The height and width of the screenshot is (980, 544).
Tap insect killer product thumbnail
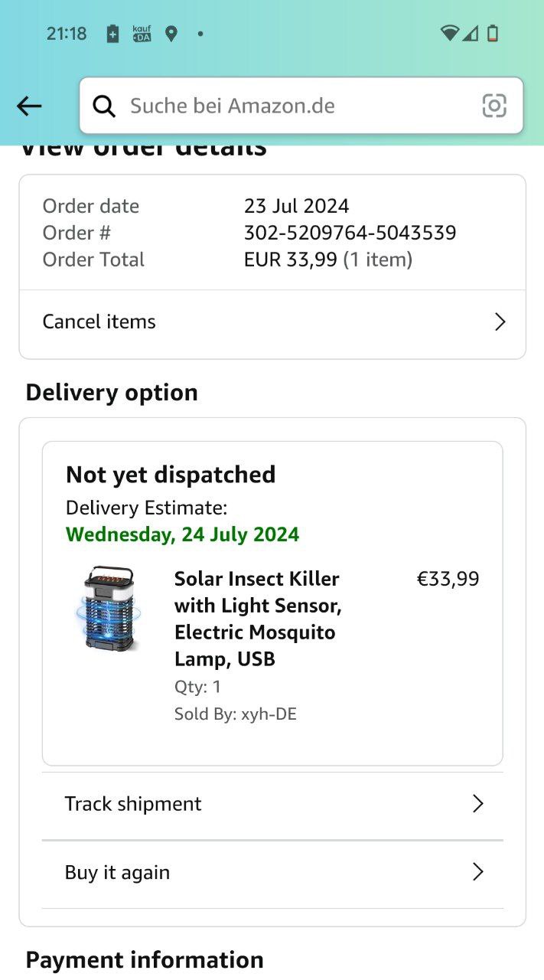tap(109, 609)
